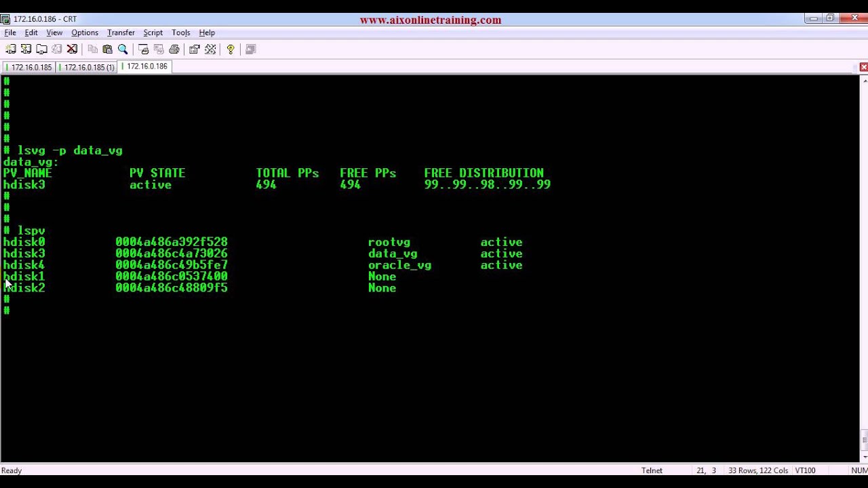Click PVID '0004a486a392f528'
This screenshot has height=488, width=868.
pos(172,242)
